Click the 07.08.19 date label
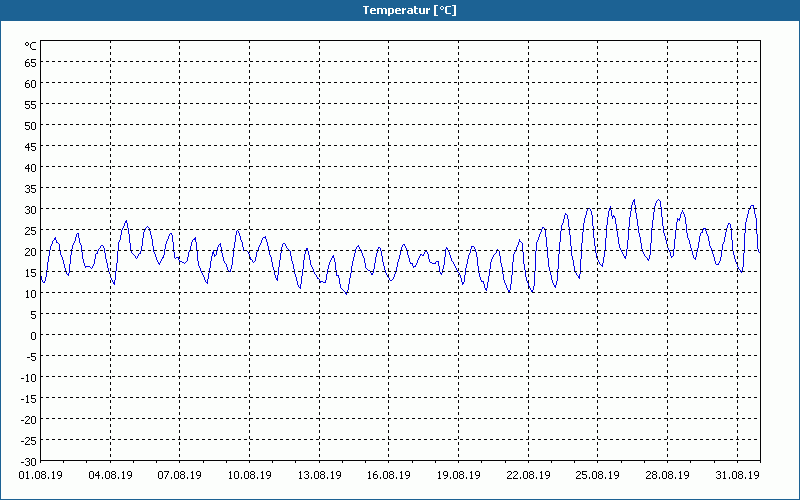This screenshot has width=800, height=500. [180, 475]
